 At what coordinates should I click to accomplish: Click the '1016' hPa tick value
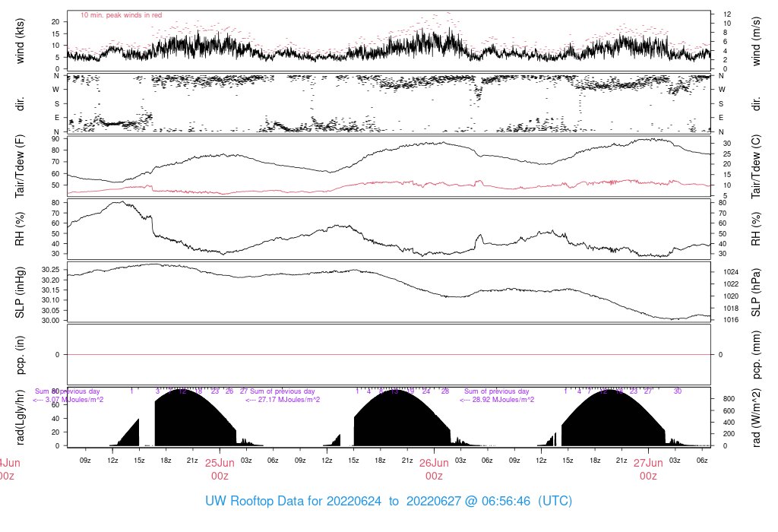click(x=731, y=320)
